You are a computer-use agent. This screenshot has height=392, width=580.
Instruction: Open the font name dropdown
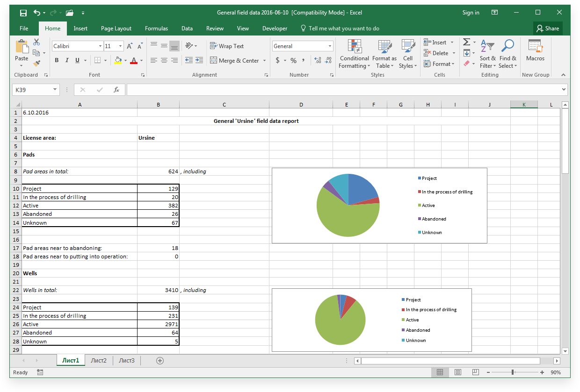click(x=100, y=46)
